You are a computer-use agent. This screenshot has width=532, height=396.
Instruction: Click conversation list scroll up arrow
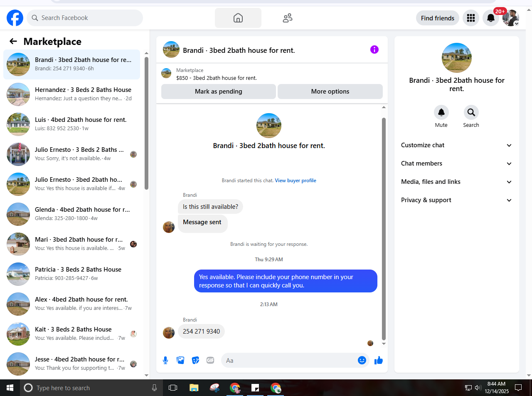(x=146, y=53)
